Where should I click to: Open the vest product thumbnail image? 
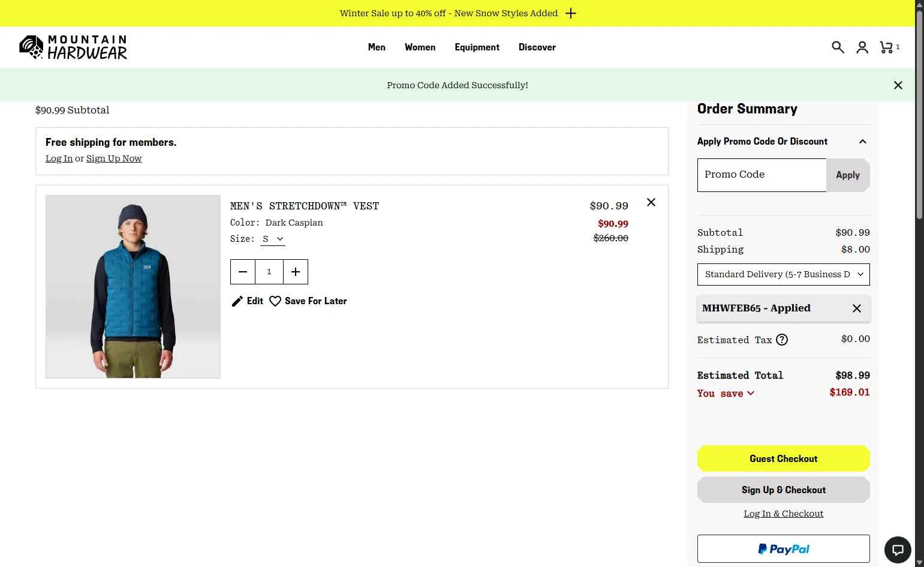[x=133, y=287]
